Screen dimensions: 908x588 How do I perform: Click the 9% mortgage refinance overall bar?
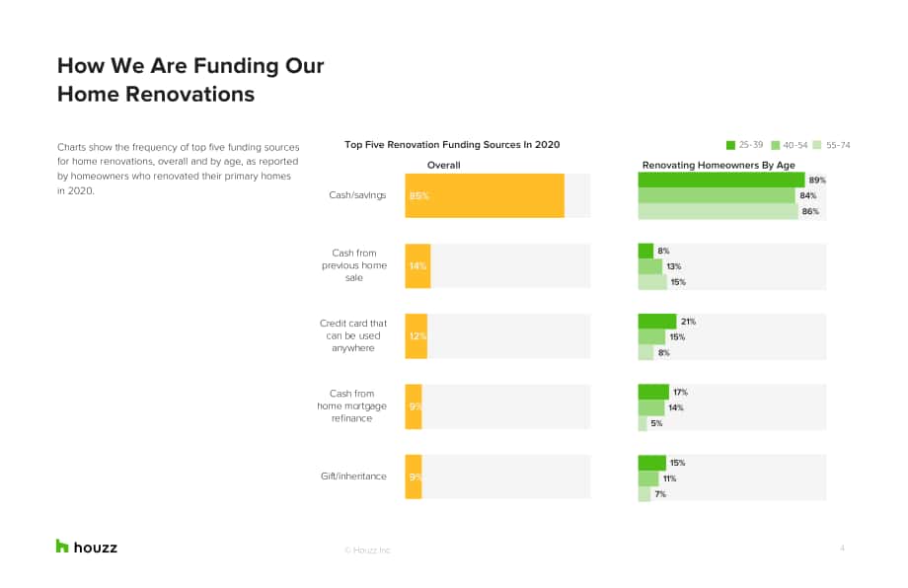pos(414,406)
